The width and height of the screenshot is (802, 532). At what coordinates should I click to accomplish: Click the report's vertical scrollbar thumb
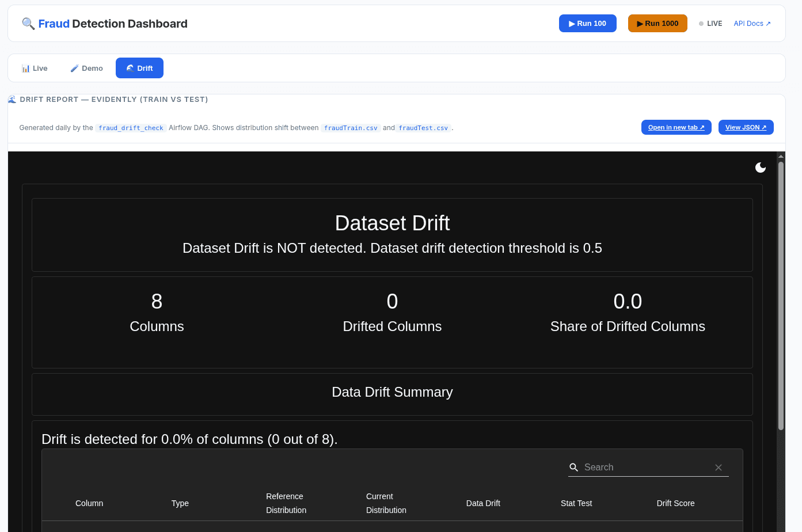781,296
